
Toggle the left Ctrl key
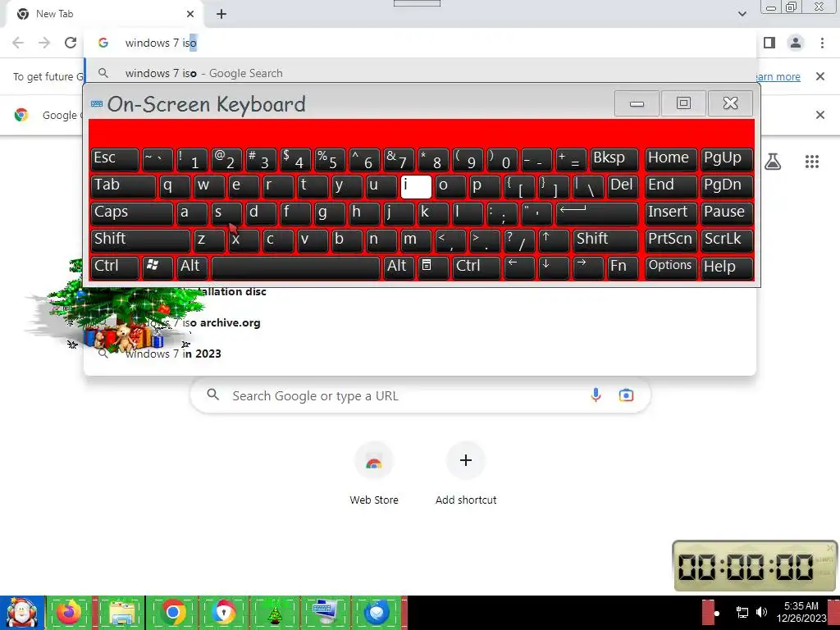pyautogui.click(x=115, y=267)
